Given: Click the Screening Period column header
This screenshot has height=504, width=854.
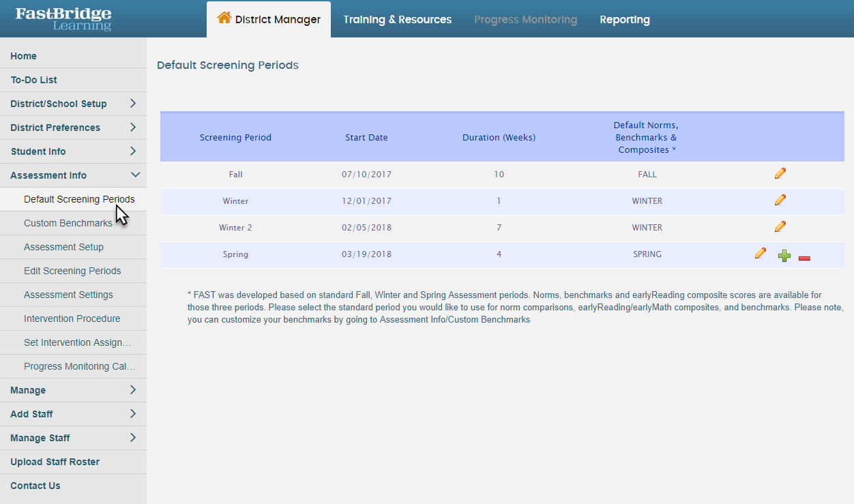Looking at the screenshot, I should [235, 137].
